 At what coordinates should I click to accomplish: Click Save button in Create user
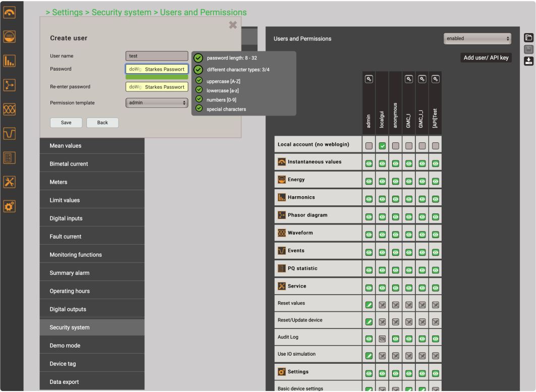click(x=66, y=123)
